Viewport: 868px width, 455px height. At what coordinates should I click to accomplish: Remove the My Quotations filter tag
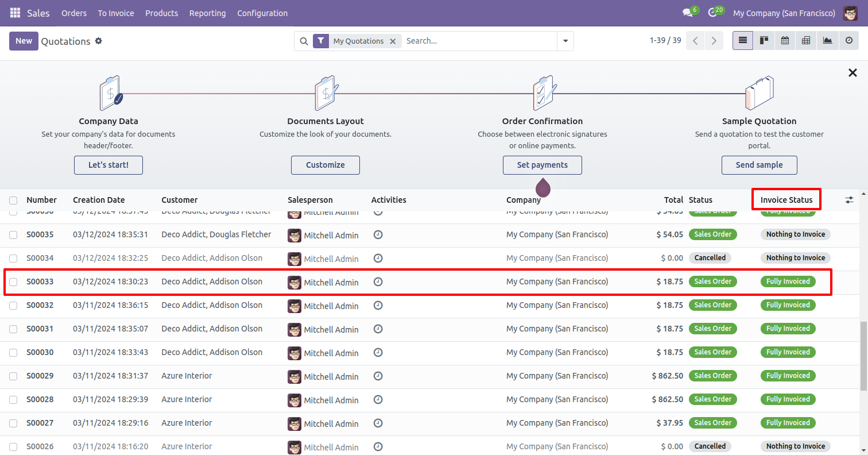(x=393, y=41)
